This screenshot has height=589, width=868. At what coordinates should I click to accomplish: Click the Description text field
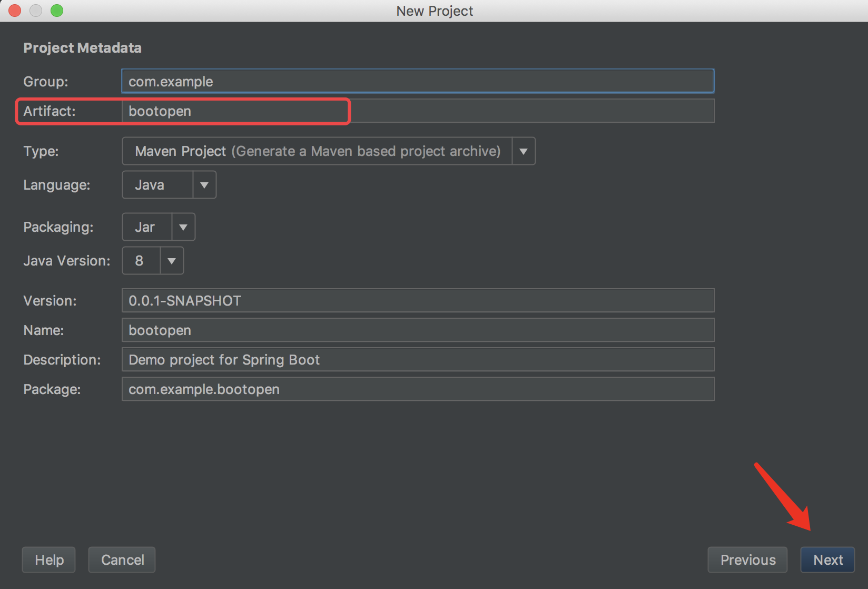click(x=417, y=360)
